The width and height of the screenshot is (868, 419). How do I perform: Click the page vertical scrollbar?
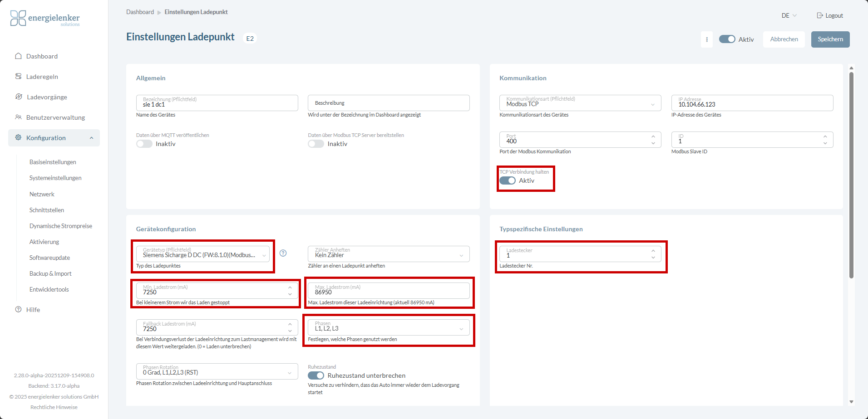pyautogui.click(x=851, y=175)
